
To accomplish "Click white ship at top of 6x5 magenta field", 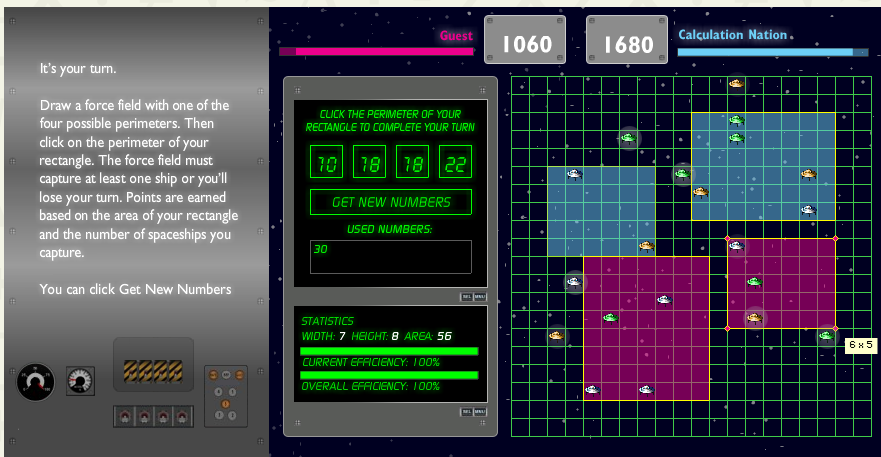I will 737,246.
